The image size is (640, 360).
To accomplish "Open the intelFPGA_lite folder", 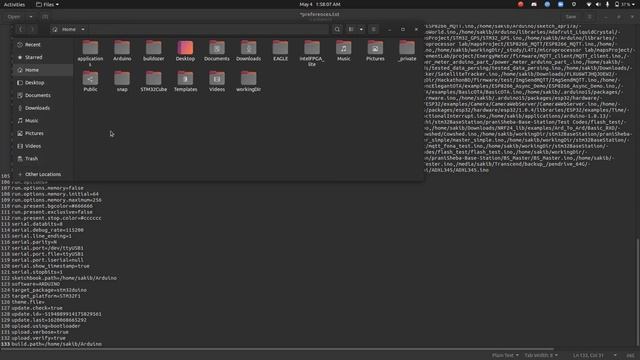I will pos(312,53).
